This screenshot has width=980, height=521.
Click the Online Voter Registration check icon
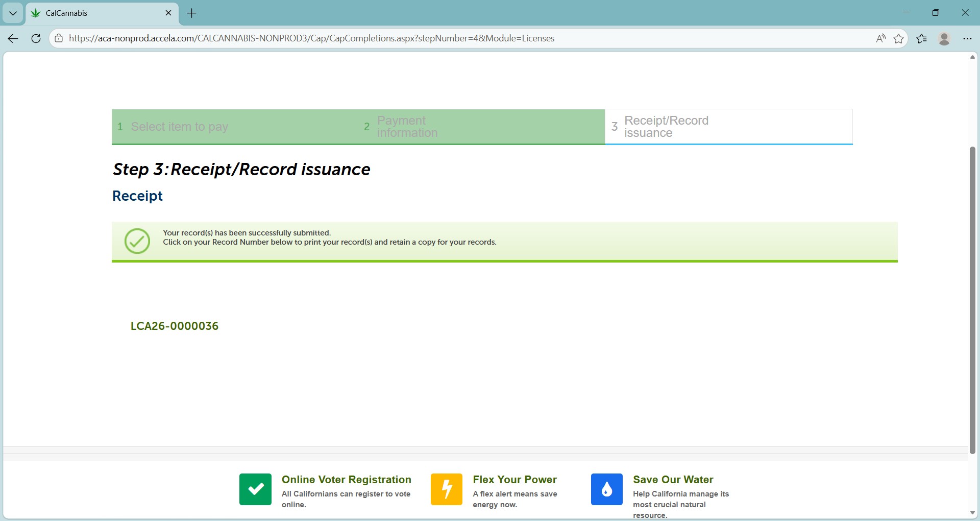click(255, 489)
